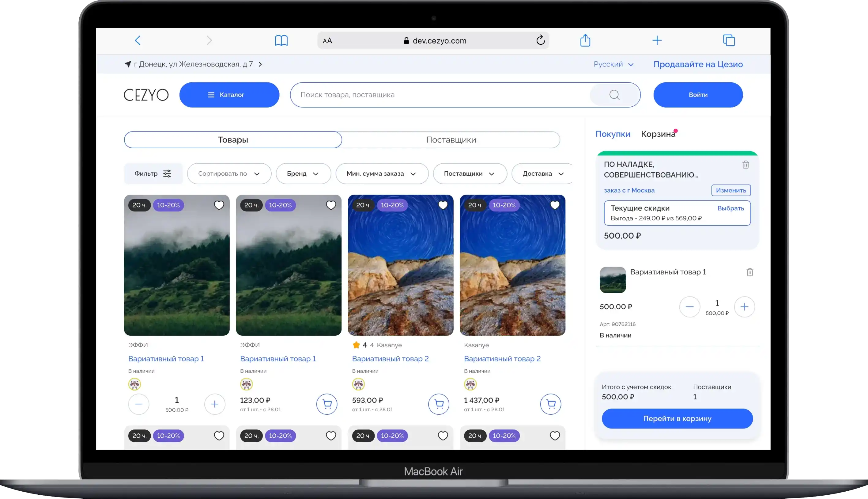Click the Продавайте на Цезио link
This screenshot has width=868, height=499.
(x=698, y=64)
